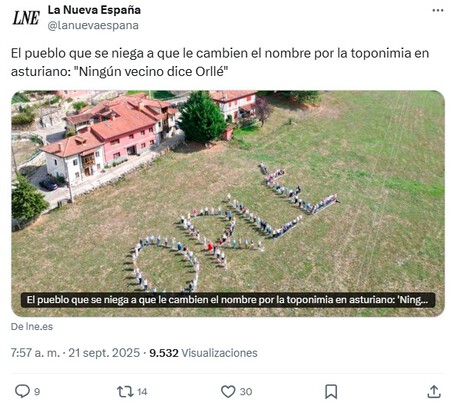Click the repost count number 14
Screen dimensions: 450x409
coord(142,392)
